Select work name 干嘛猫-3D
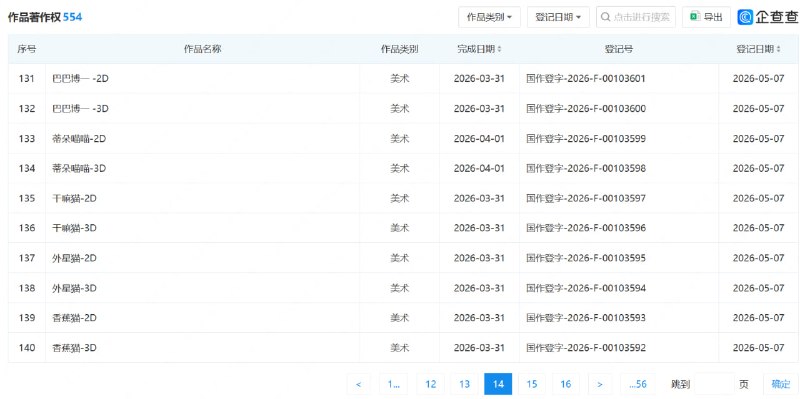The width and height of the screenshot is (800, 399). pyautogui.click(x=74, y=228)
